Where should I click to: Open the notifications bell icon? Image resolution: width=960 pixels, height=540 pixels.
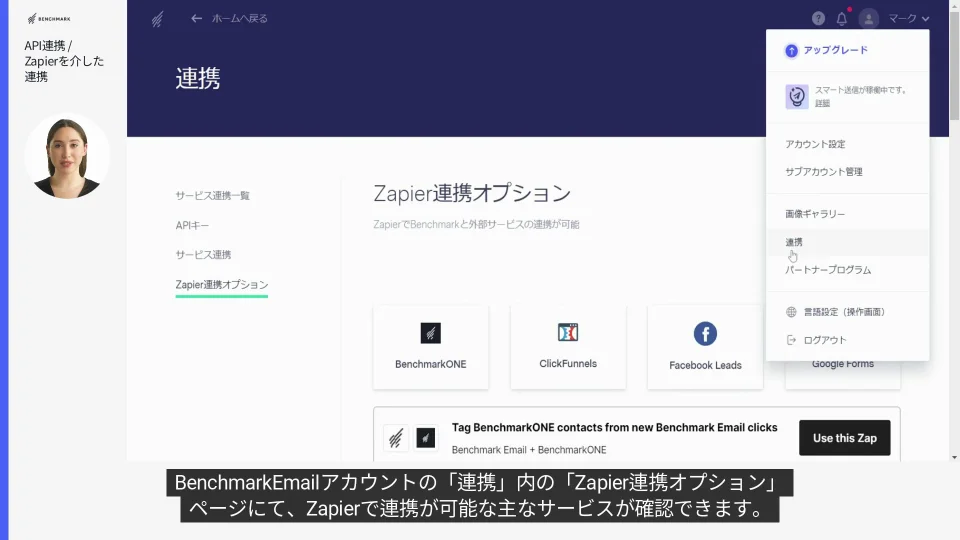point(842,18)
